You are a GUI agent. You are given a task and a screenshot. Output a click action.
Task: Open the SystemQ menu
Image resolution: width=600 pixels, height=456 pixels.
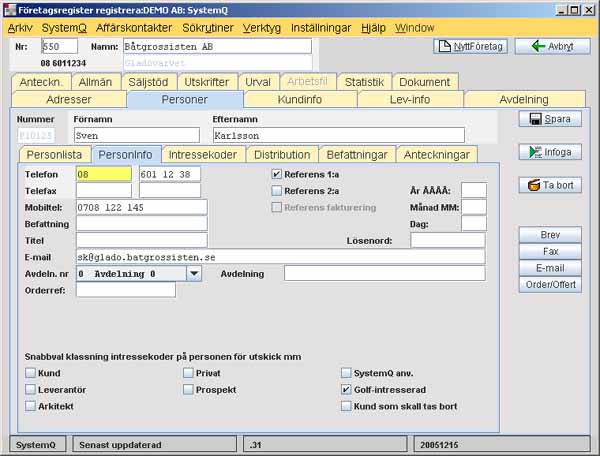tap(64, 28)
